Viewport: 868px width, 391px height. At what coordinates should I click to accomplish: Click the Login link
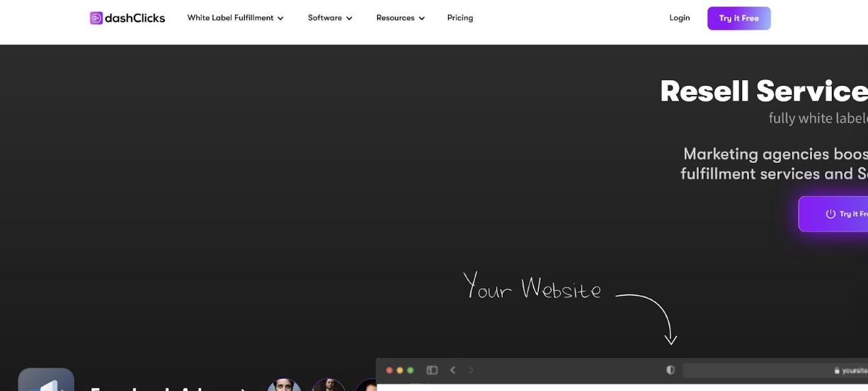tap(680, 18)
